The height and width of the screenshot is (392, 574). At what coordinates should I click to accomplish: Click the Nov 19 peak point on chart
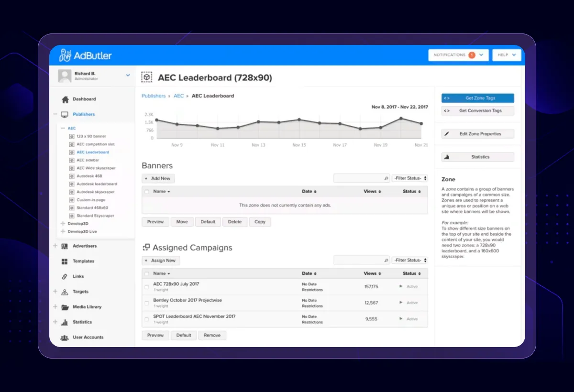pos(401,118)
